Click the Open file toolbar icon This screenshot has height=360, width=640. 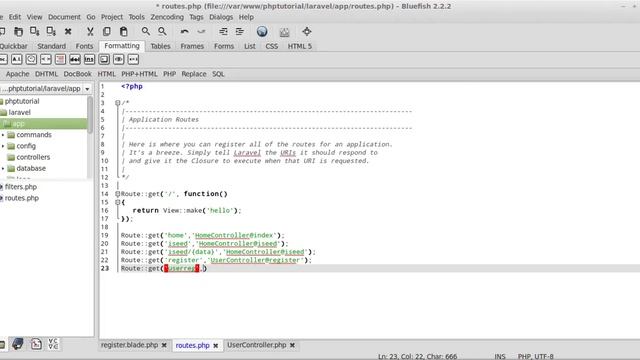point(18,31)
